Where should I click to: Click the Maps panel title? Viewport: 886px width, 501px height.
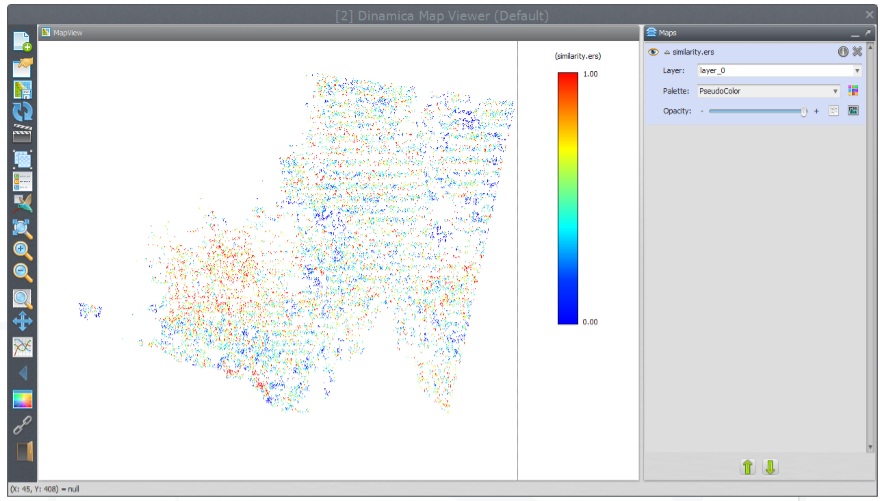point(667,32)
